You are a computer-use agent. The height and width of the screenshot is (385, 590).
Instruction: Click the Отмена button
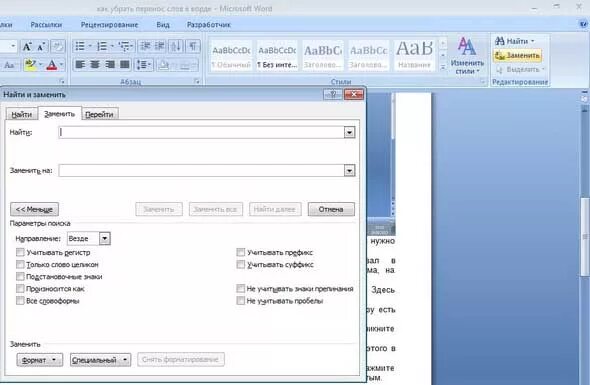tap(331, 209)
